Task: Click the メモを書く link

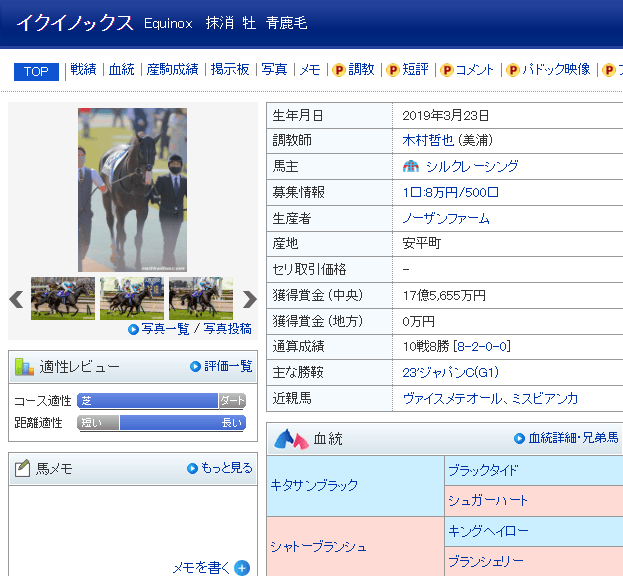Action: tap(201, 567)
